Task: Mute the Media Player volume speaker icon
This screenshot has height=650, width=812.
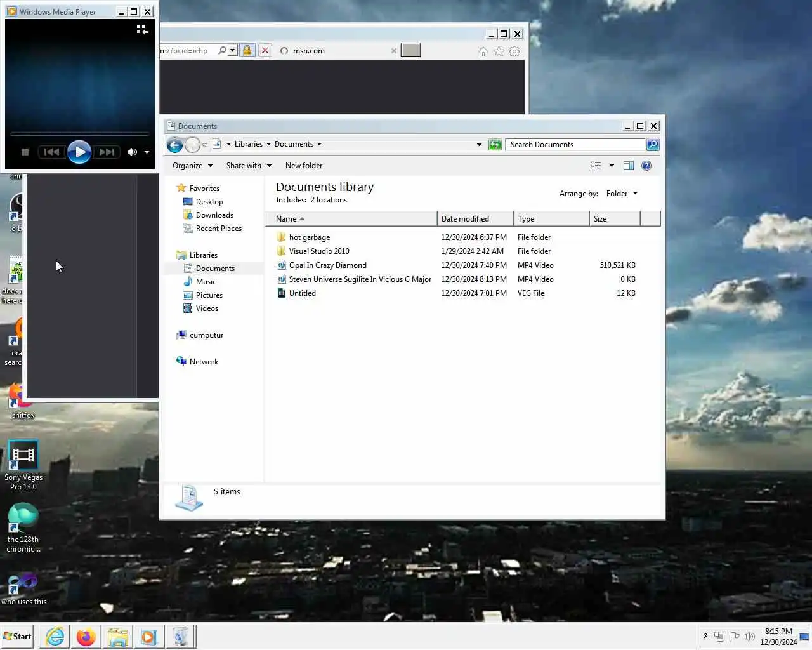Action: 132,152
